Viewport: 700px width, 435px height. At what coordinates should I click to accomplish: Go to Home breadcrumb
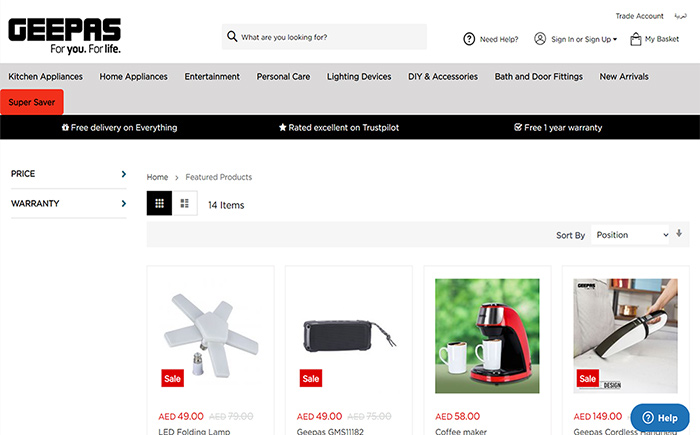pyautogui.click(x=157, y=177)
